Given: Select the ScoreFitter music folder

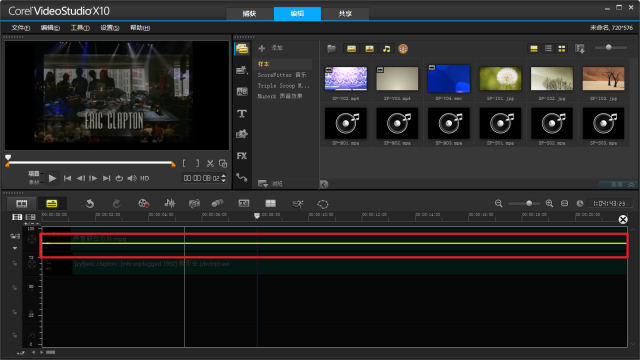Looking at the screenshot, I should (x=282, y=75).
